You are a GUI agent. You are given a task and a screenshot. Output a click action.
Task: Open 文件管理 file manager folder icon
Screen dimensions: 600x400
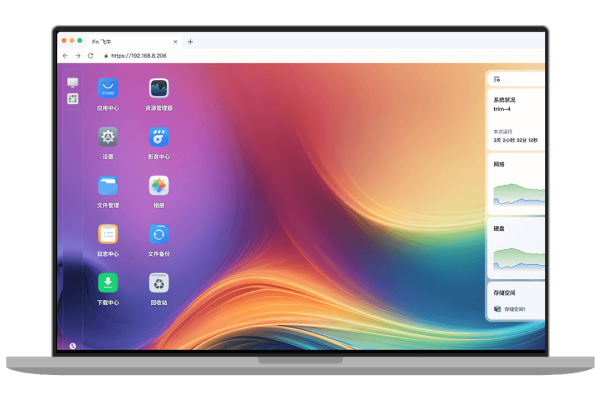(108, 185)
